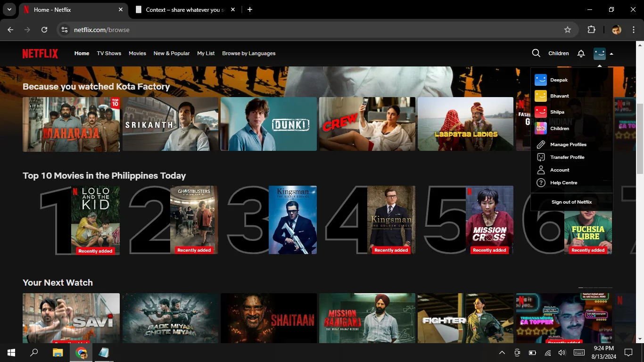The image size is (644, 362).
Task: Open Bade Miyan Chote Miyan card
Action: click(x=170, y=318)
